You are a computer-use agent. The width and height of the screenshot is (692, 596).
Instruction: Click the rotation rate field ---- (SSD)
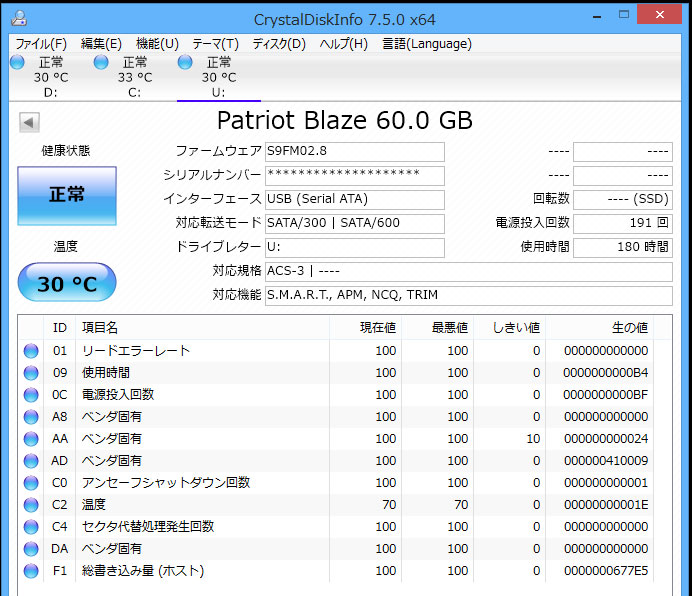point(623,200)
